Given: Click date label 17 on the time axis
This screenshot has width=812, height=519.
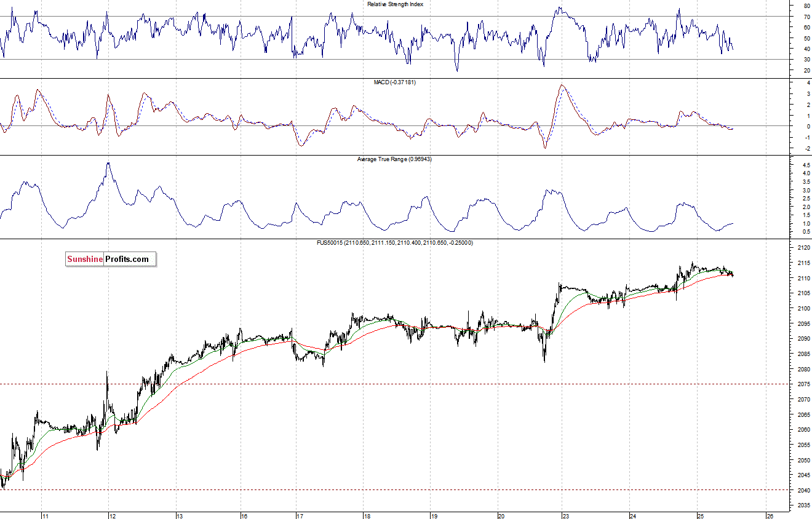Looking at the screenshot, I should point(300,515).
